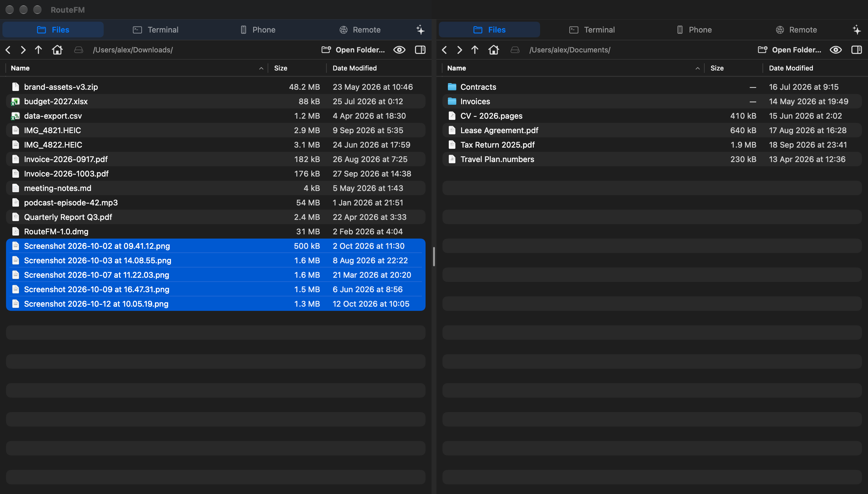Click the Invoices folder icon
This screenshot has height=494, width=868.
(452, 102)
